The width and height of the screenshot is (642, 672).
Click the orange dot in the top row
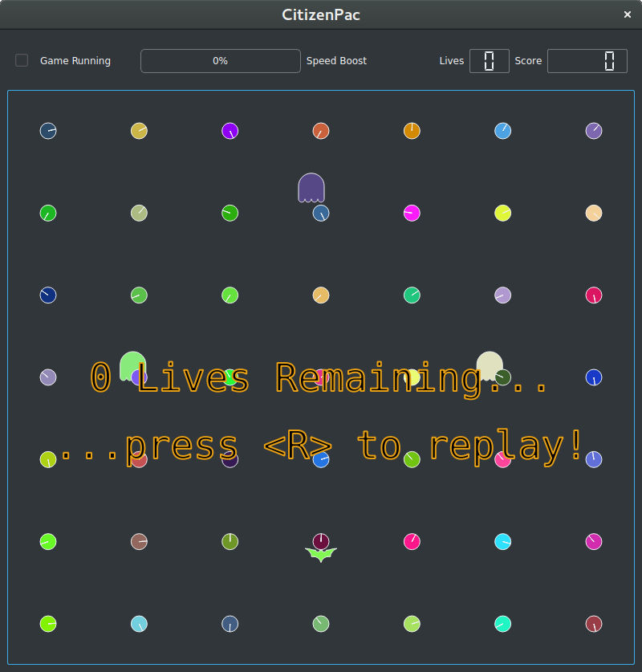pos(412,131)
